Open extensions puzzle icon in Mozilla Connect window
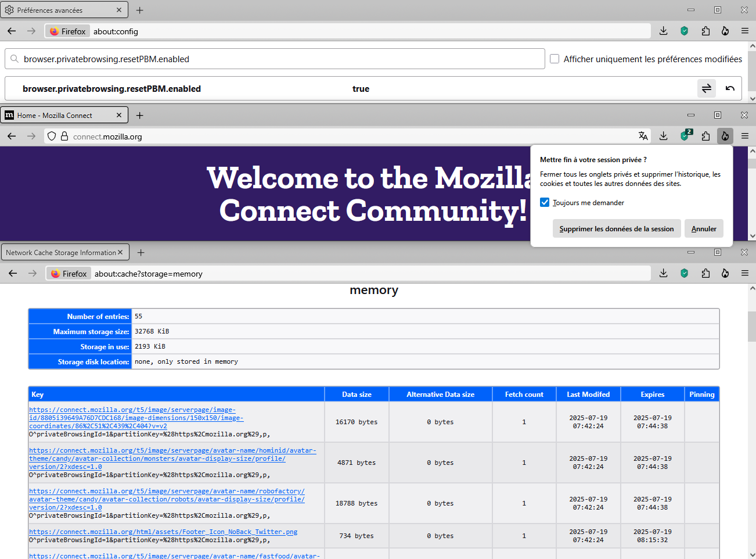This screenshot has height=559, width=756. [x=705, y=136]
